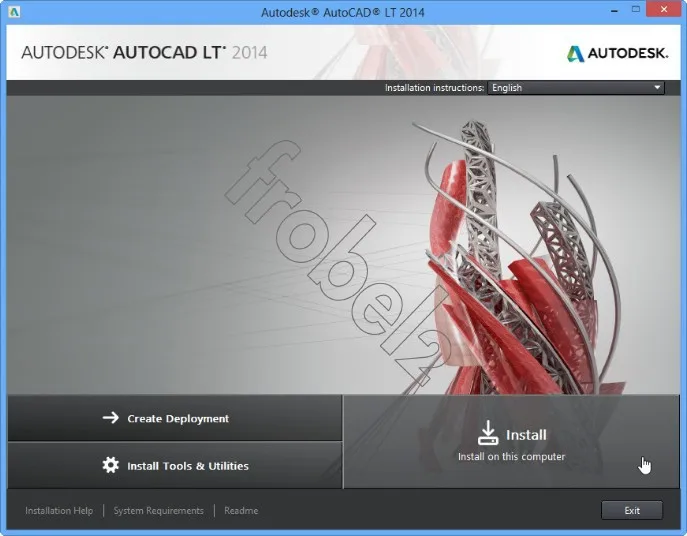Screen dimensions: 687x536
Task: Click the "Install on this computer" text
Action: [511, 457]
